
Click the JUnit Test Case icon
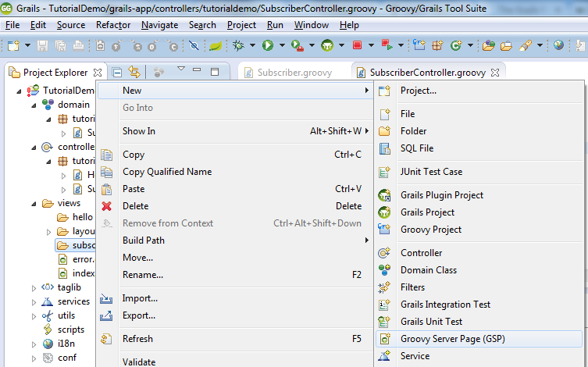(384, 172)
